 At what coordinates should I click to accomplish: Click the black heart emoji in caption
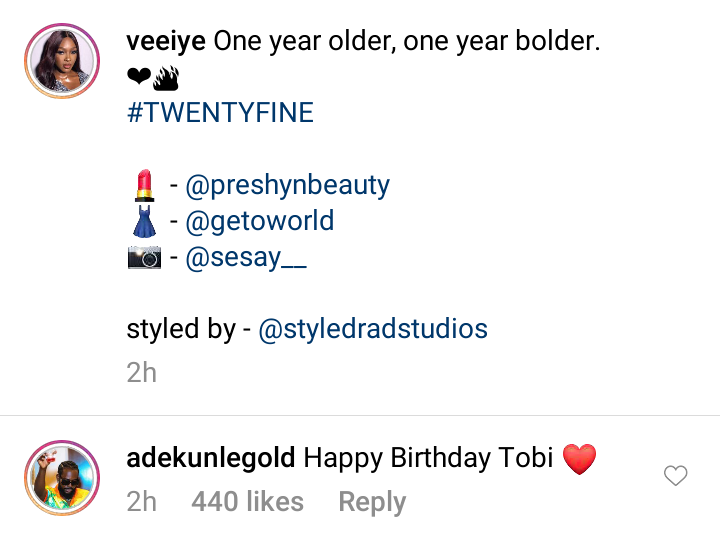coord(138,76)
